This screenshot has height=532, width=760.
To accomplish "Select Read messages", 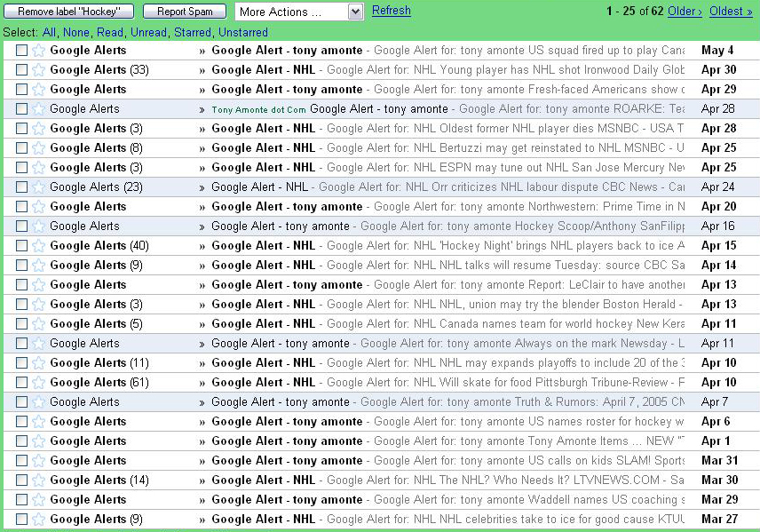I will click(110, 33).
